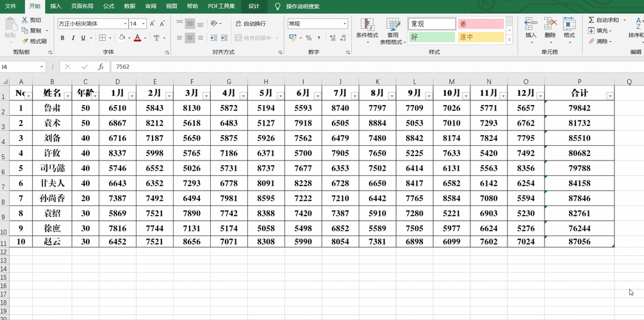The height and width of the screenshot is (320, 644).
Task: Click the Cut (剪切) scissors icon
Action: coord(25,20)
